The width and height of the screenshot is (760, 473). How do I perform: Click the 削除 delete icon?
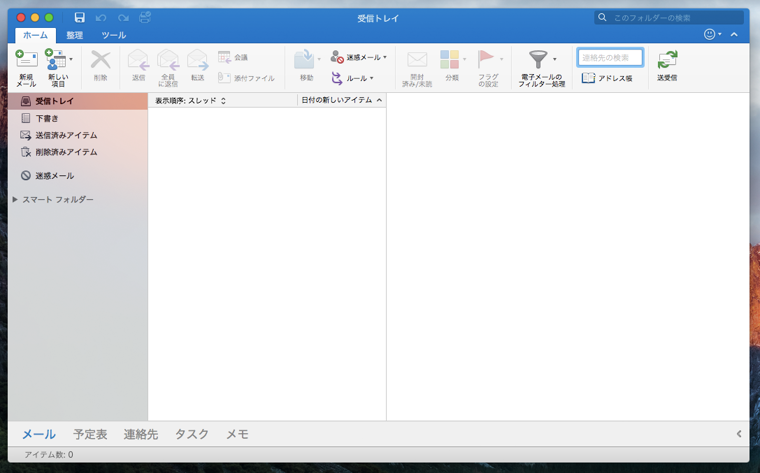click(100, 61)
